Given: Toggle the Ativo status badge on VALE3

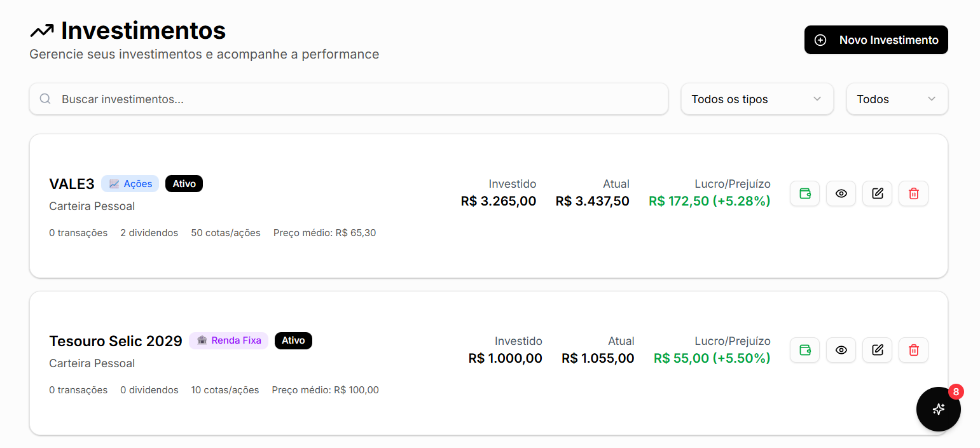Looking at the screenshot, I should (x=184, y=183).
